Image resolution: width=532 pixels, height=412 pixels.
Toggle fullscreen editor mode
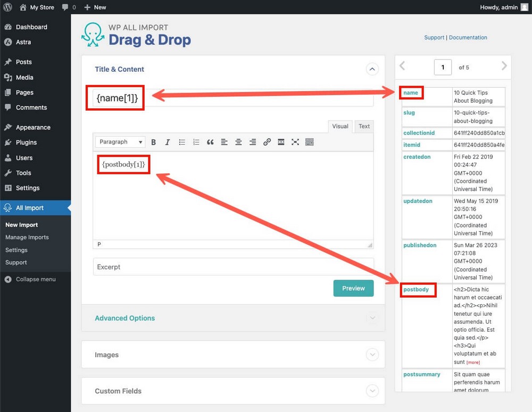[x=295, y=142]
